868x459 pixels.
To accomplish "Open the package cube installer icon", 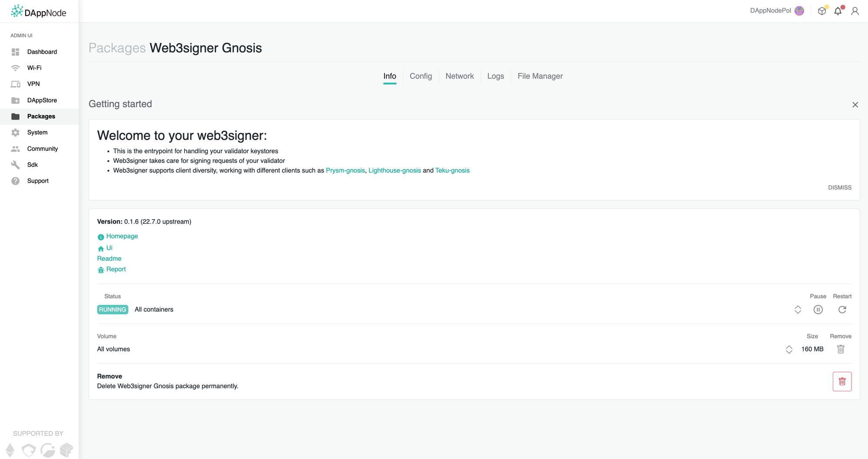I will tap(822, 11).
